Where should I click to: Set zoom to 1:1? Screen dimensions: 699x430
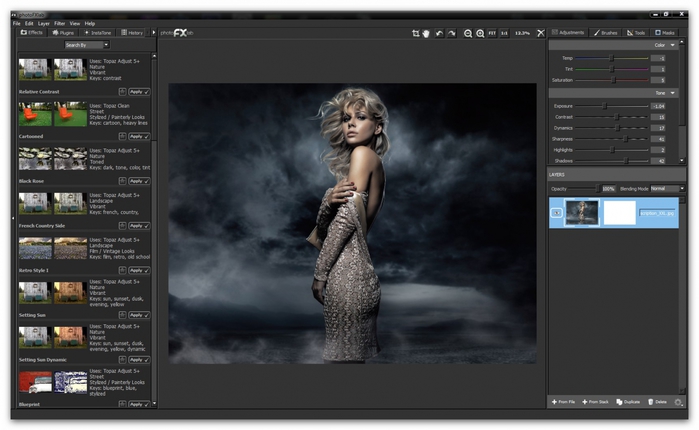[x=504, y=33]
